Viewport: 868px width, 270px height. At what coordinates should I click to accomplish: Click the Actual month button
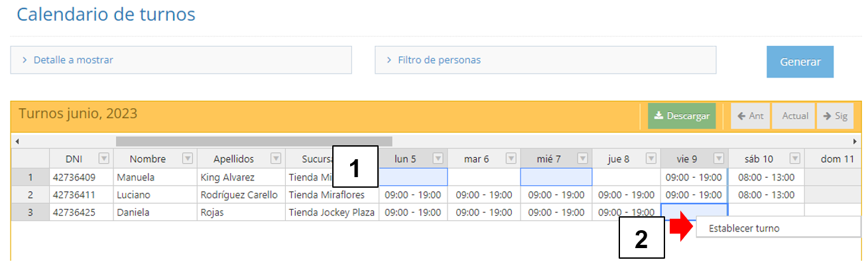pos(795,116)
